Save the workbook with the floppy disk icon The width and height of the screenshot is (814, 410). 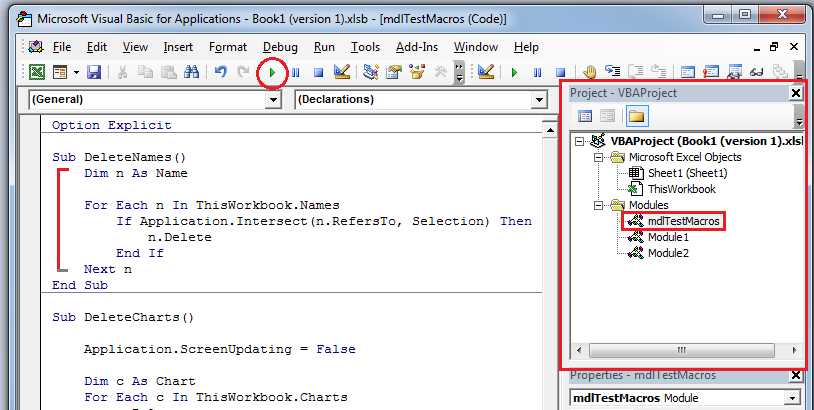click(94, 72)
